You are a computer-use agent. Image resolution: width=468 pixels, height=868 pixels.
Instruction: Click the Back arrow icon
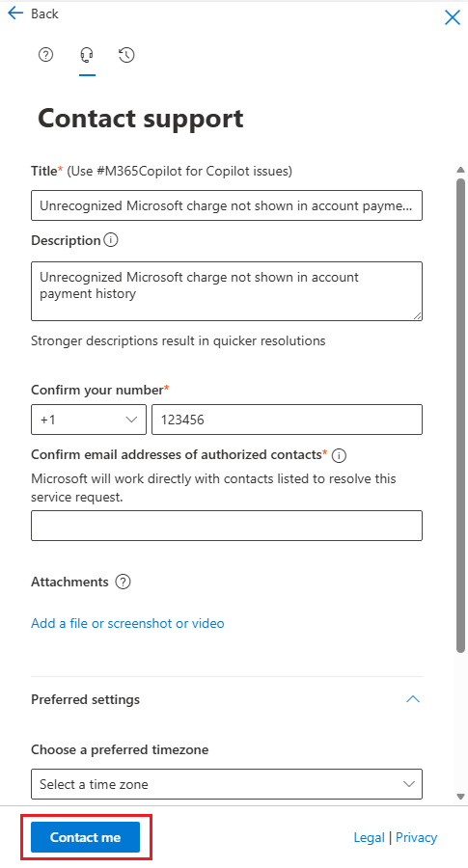(15, 14)
